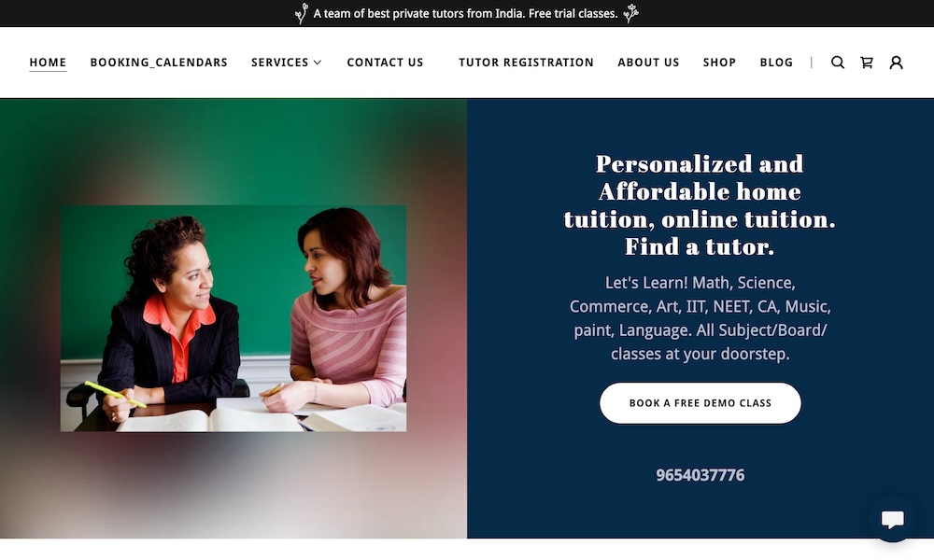The height and width of the screenshot is (560, 934).
Task: Open the shopping cart icon
Action: pos(867,63)
